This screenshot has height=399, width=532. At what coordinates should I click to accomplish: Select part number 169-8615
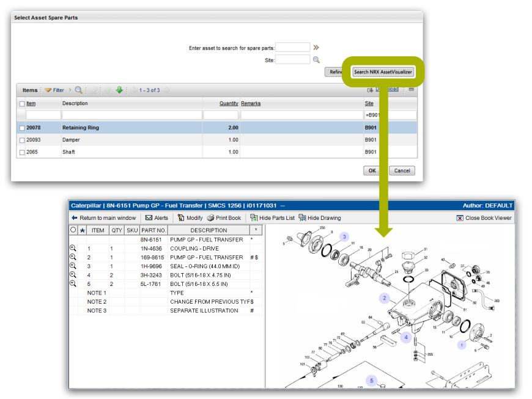click(152, 257)
